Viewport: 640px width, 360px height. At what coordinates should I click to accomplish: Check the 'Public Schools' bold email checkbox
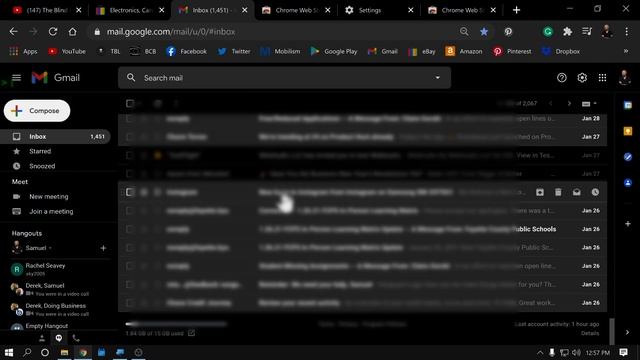[129, 229]
